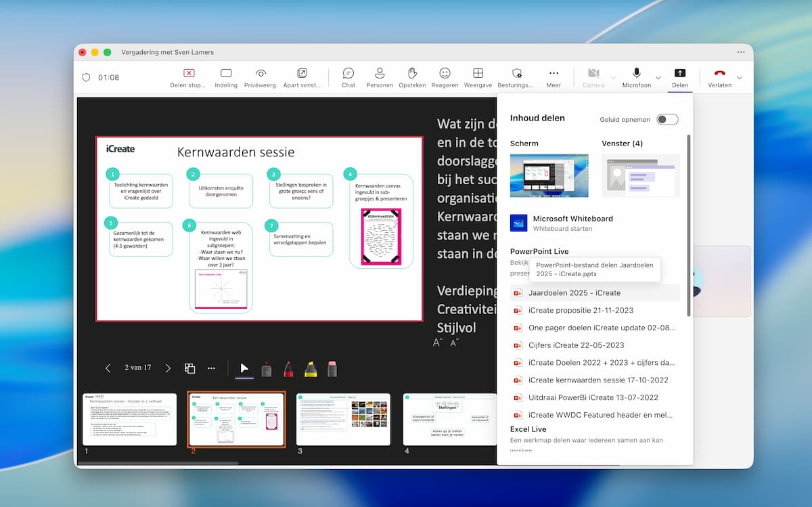
Task: Select the eraser tool
Action: [331, 369]
